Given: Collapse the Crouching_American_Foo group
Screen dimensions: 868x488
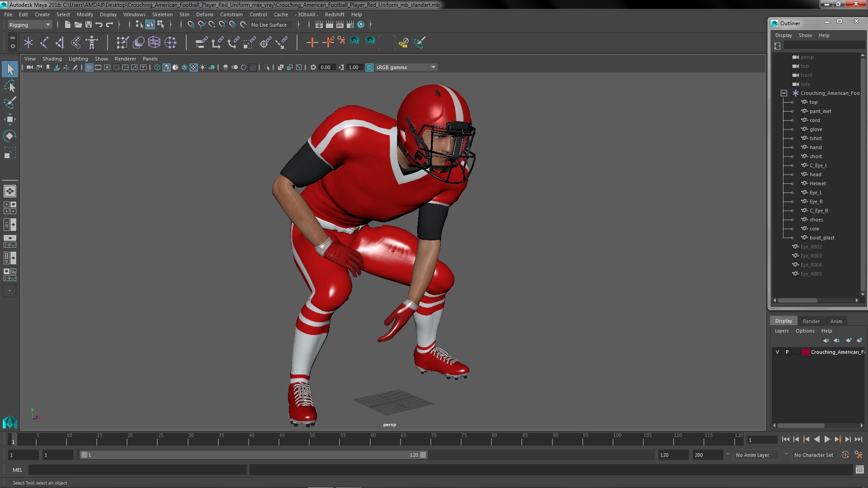Looking at the screenshot, I should pyautogui.click(x=784, y=93).
